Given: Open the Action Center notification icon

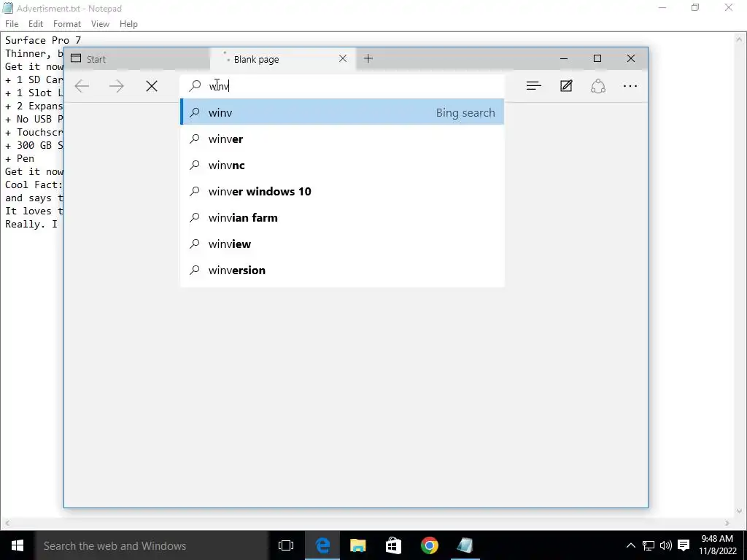Looking at the screenshot, I should [684, 545].
